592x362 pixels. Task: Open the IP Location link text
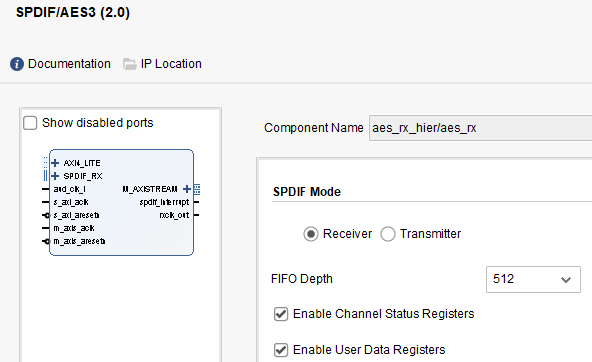[x=171, y=64]
